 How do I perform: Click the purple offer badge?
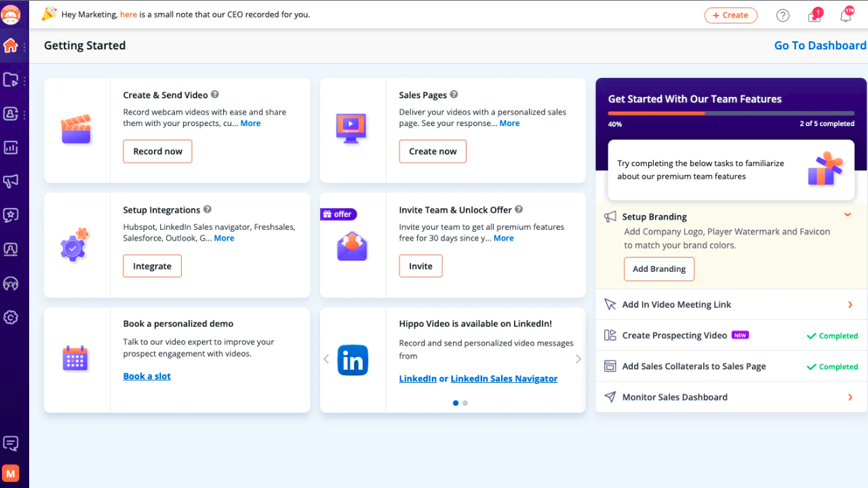click(338, 214)
